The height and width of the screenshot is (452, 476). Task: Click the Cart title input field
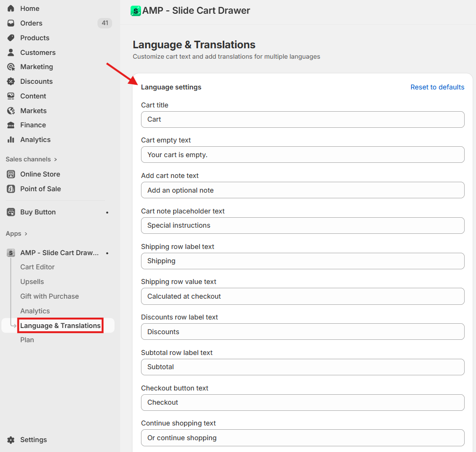[x=302, y=120]
